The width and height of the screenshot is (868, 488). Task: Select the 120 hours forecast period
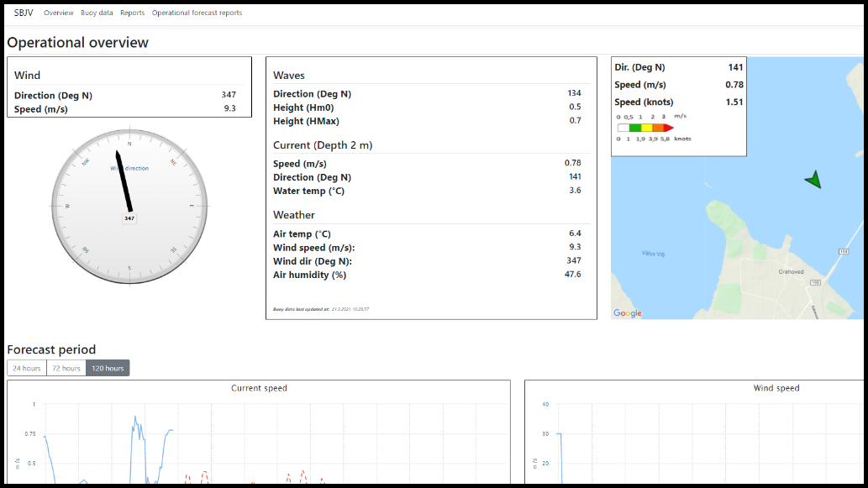[108, 368]
